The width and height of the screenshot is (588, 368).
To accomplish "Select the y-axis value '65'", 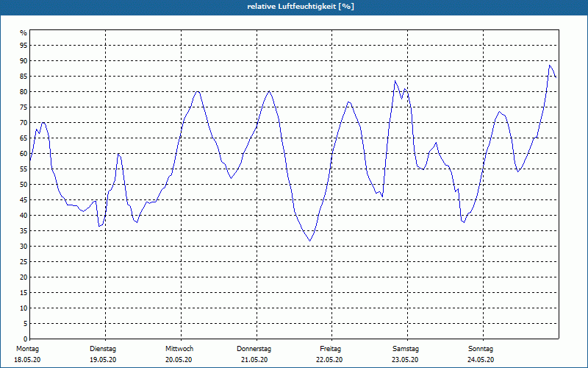I will click(x=24, y=138).
